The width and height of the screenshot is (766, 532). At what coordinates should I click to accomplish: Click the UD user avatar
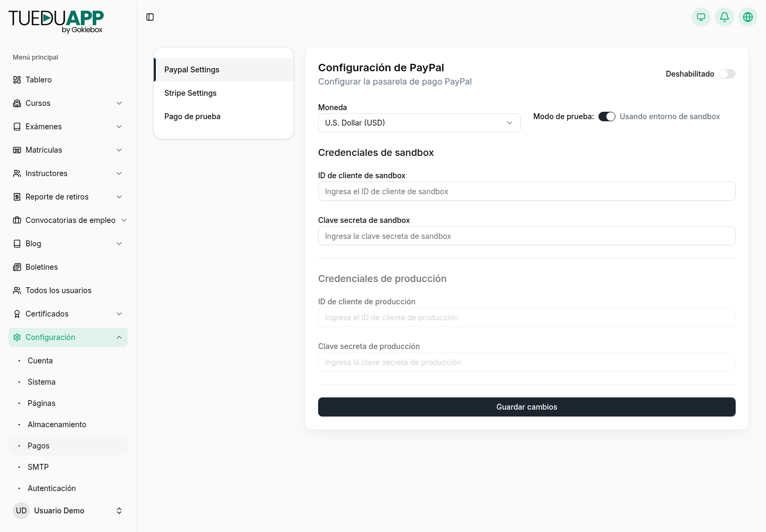pos(21,511)
